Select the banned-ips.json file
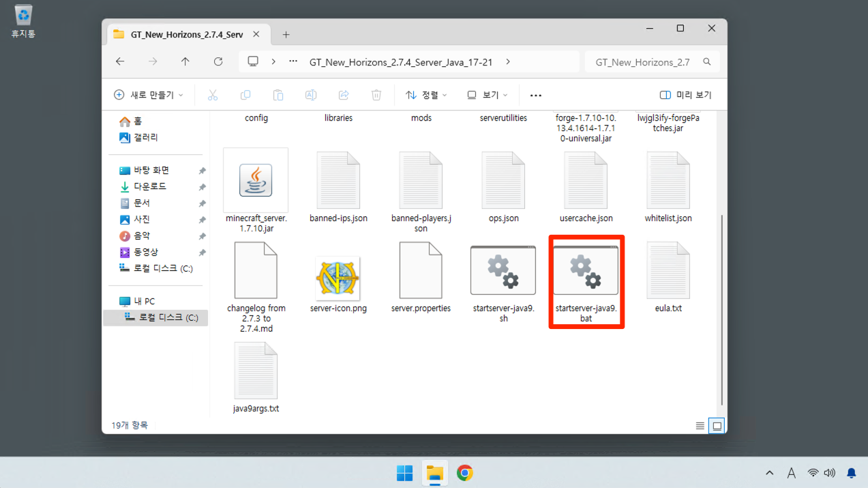 (338, 188)
